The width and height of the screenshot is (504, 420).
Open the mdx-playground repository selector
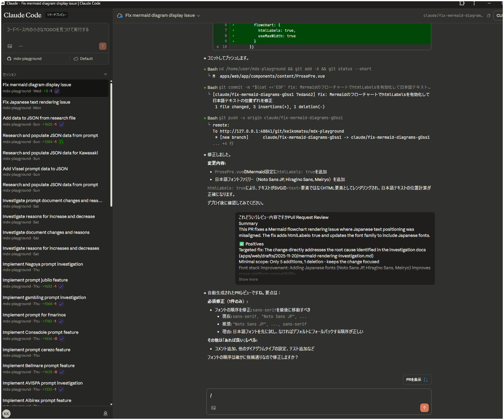tap(24, 59)
